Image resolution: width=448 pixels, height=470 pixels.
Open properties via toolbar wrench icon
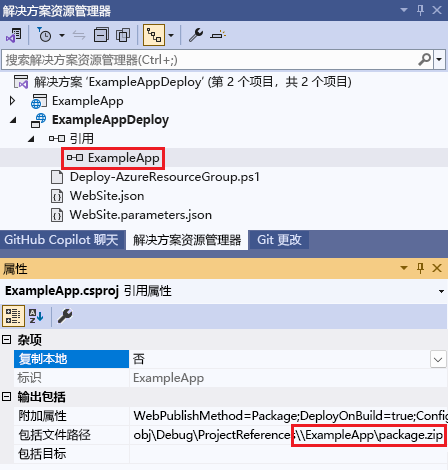point(196,35)
